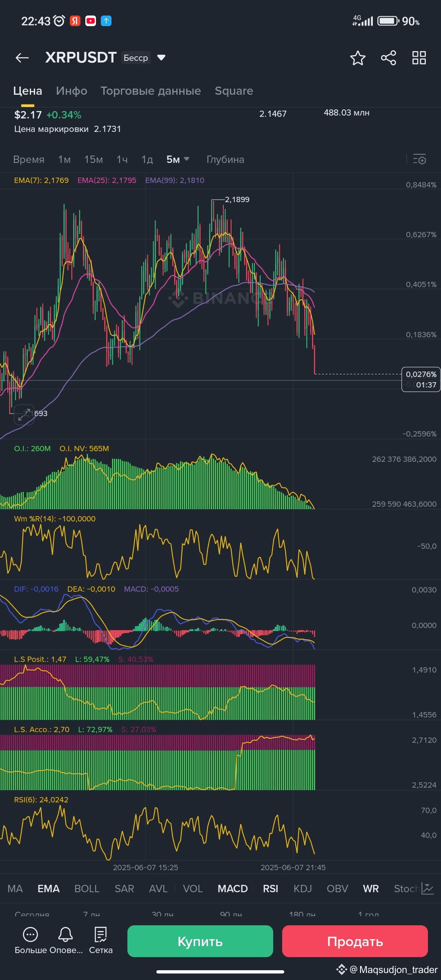Open the Торговые данные tab
The image size is (441, 980).
pyautogui.click(x=151, y=91)
